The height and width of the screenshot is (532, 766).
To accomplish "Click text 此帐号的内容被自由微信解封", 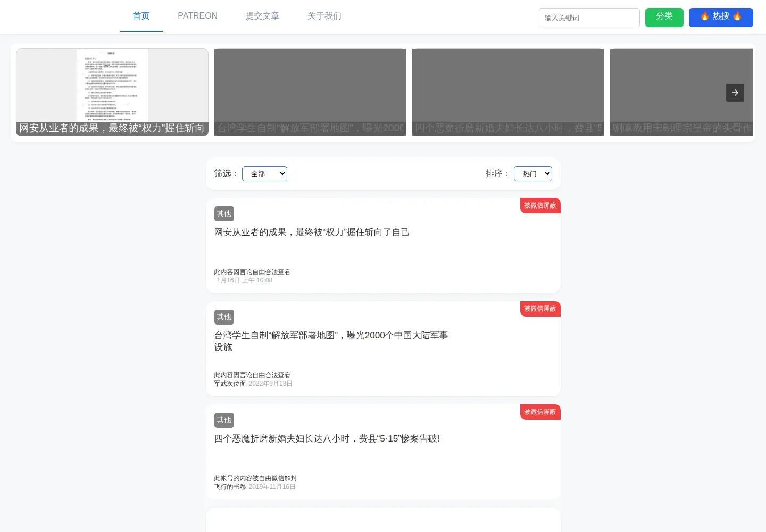I will tap(255, 478).
